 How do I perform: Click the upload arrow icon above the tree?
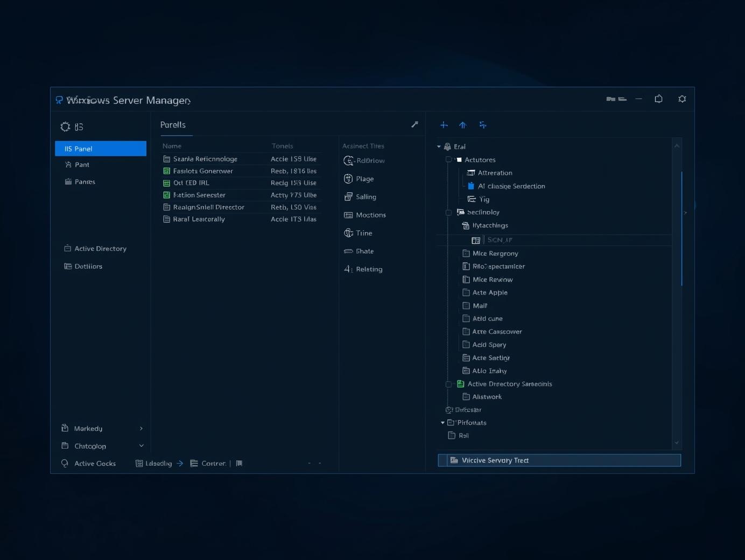[x=462, y=125]
